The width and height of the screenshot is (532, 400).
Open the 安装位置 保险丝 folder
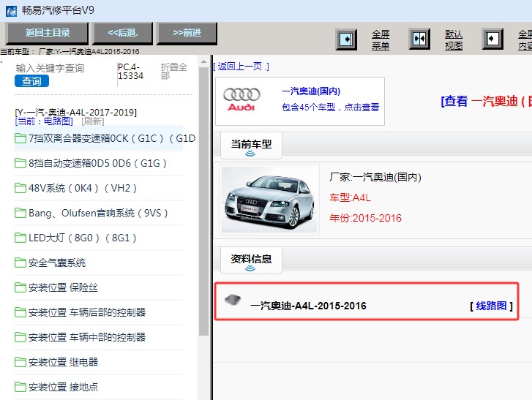(99, 287)
